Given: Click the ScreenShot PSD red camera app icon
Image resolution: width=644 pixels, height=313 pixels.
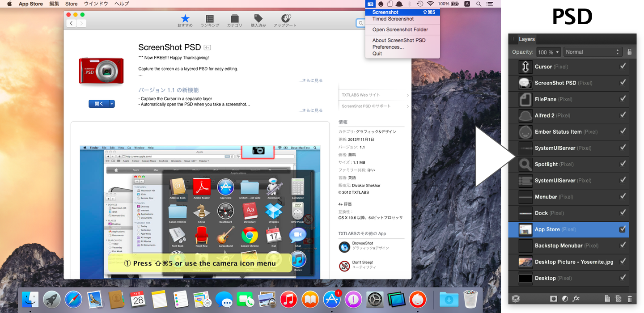Looking at the screenshot, I should tap(102, 70).
